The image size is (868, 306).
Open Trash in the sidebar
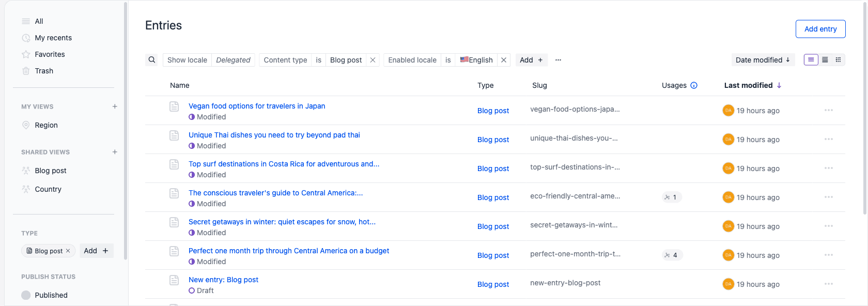pyautogui.click(x=44, y=71)
